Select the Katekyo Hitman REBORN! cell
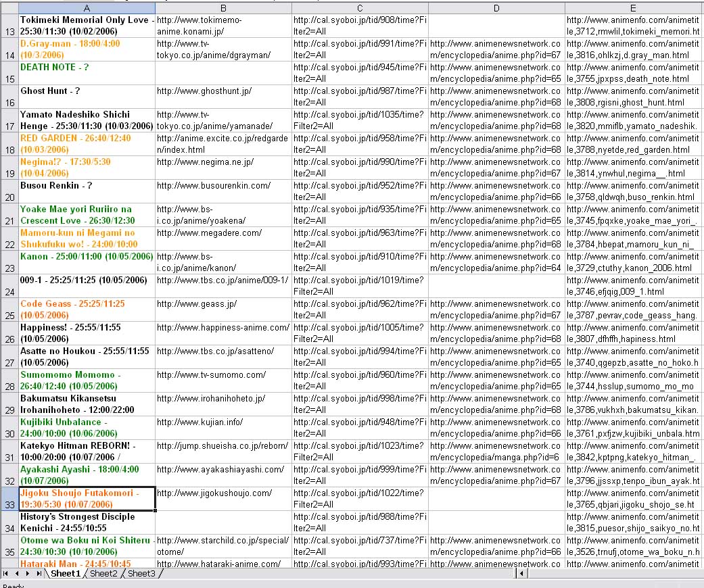 point(87,451)
